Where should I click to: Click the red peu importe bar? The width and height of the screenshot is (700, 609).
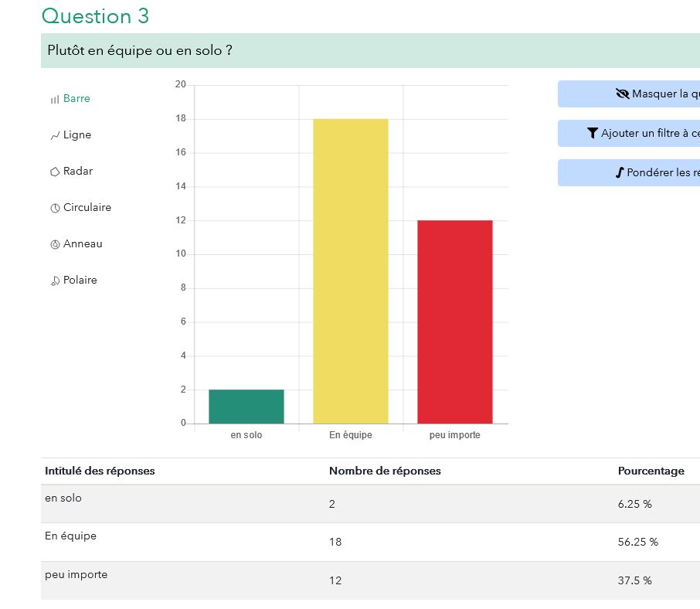click(x=454, y=322)
